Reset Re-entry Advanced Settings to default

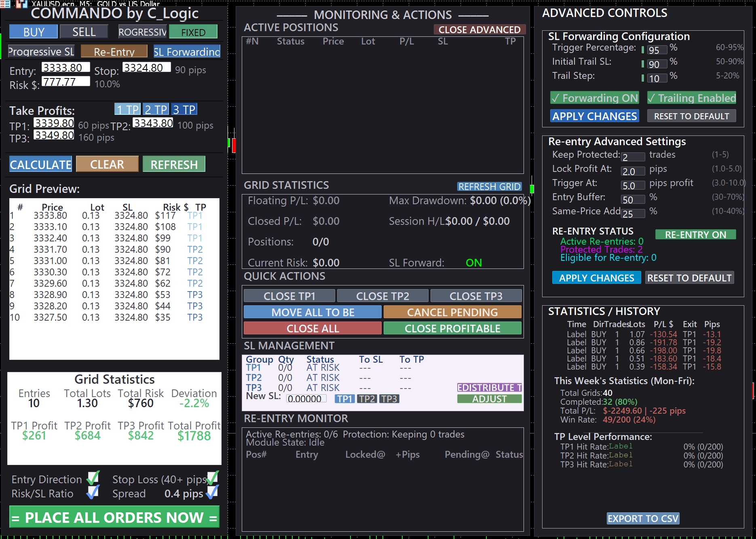(x=689, y=278)
